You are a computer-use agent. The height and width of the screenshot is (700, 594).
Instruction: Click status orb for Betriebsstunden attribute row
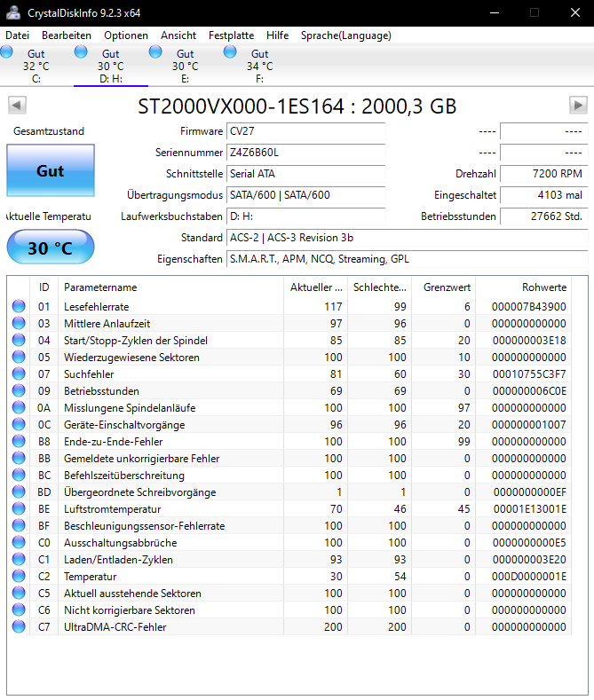[x=19, y=390]
